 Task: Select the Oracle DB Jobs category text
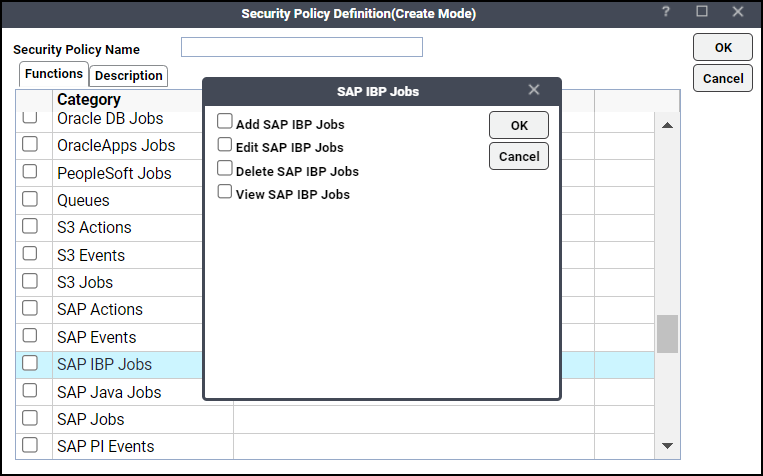click(x=110, y=118)
